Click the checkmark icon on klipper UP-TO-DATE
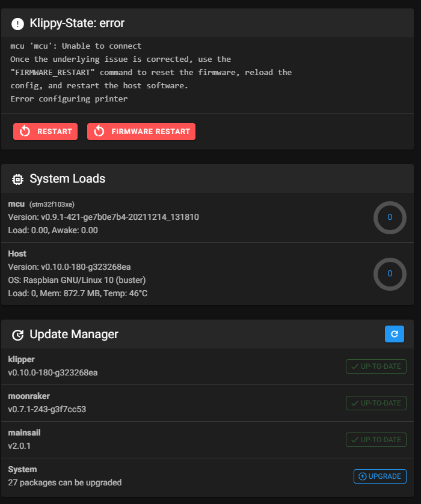This screenshot has height=504, width=421. pos(356,366)
